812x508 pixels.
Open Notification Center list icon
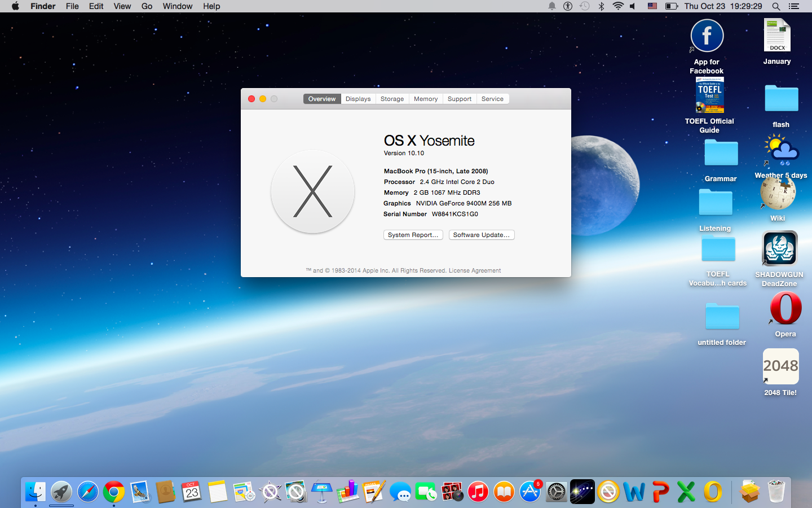coord(794,6)
